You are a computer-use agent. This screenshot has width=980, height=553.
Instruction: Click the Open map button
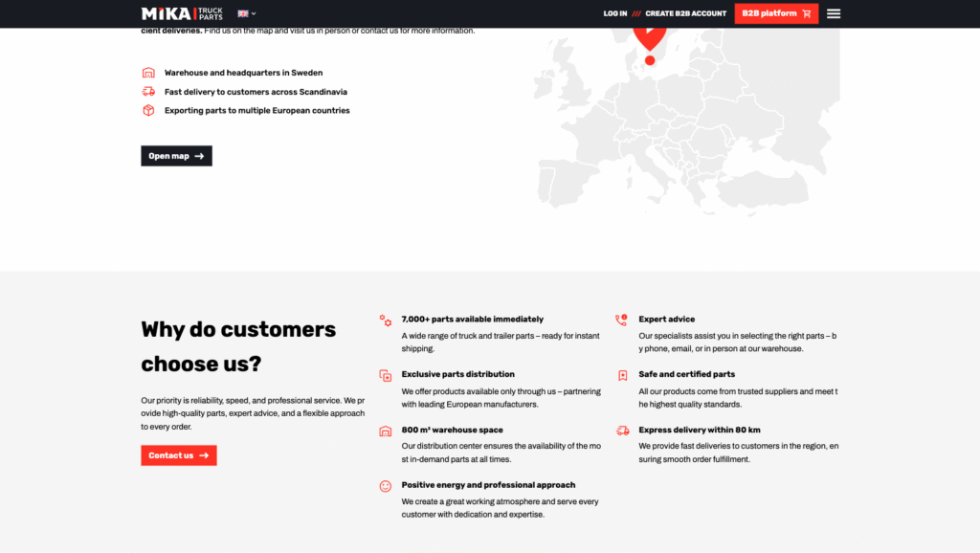(x=176, y=156)
